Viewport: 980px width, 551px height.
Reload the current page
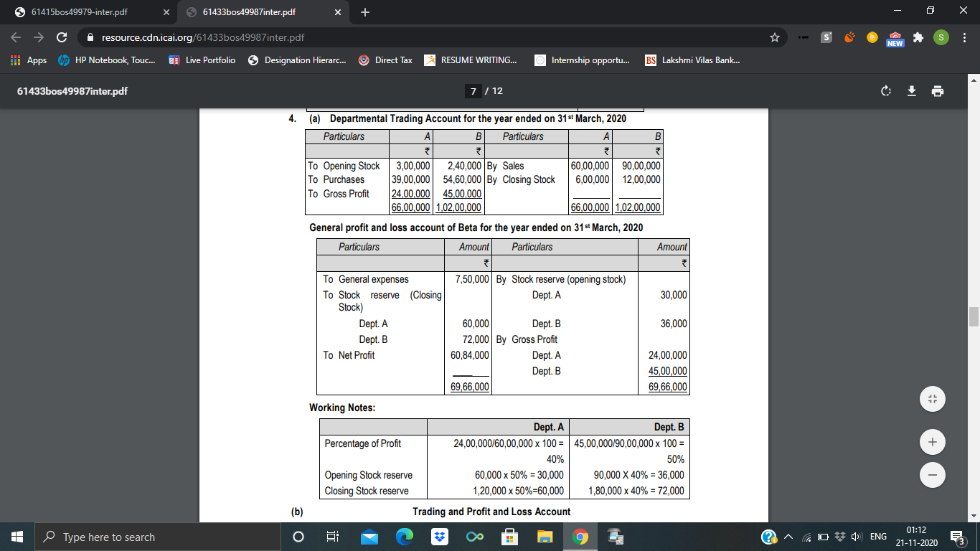pos(62,37)
